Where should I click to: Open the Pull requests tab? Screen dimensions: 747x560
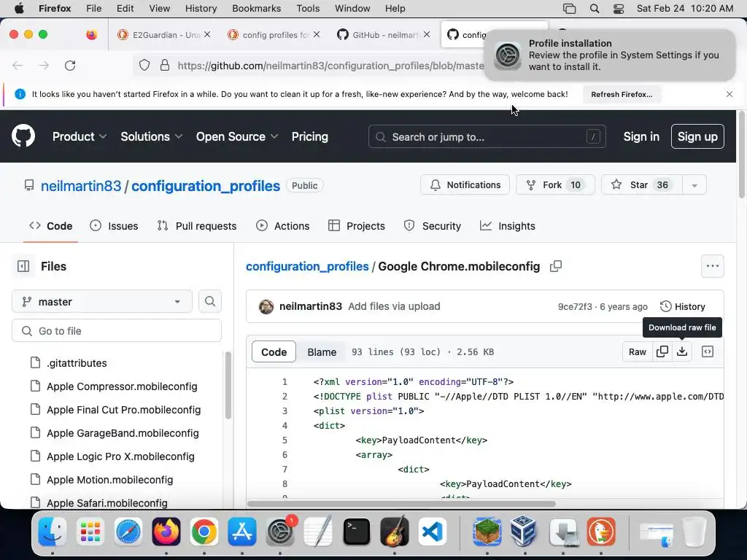pos(197,226)
